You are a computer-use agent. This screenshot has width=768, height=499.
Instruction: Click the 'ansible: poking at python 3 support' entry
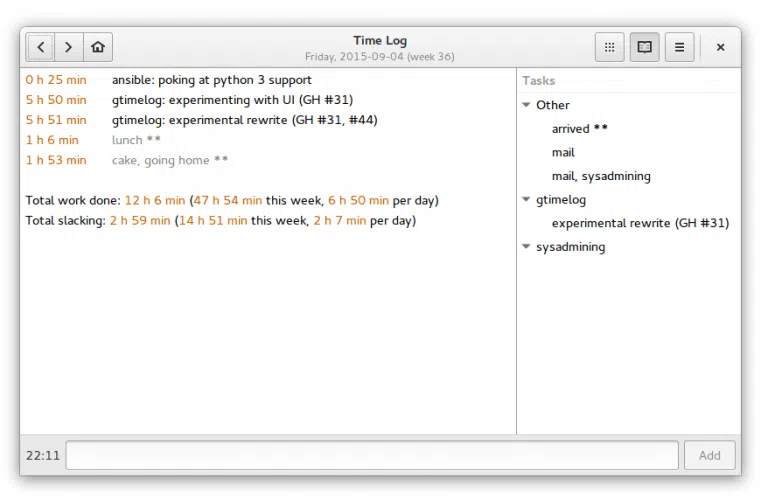[x=211, y=80]
